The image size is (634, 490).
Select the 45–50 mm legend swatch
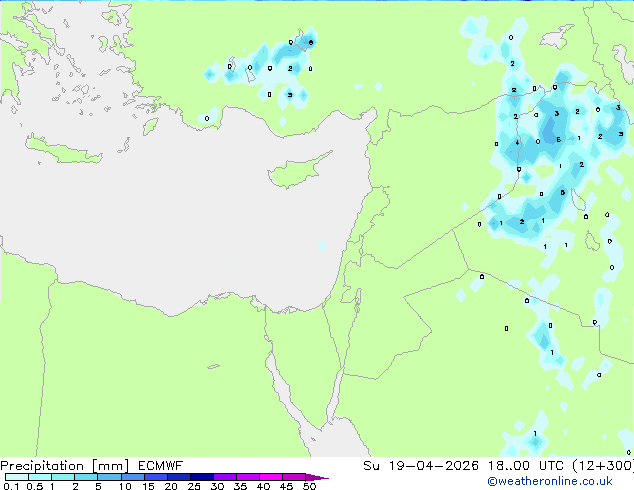[x=294, y=477]
